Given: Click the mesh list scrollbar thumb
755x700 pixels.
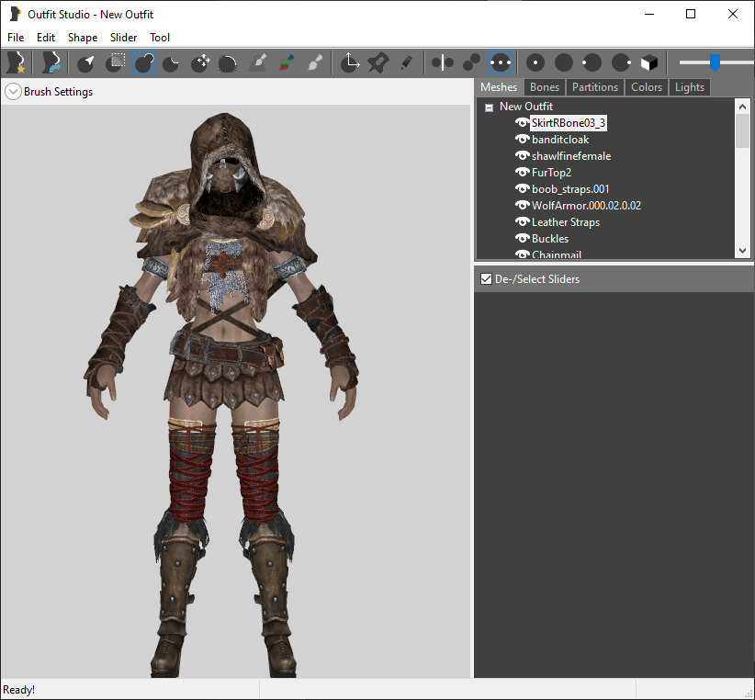Looking at the screenshot, I should click(x=742, y=130).
